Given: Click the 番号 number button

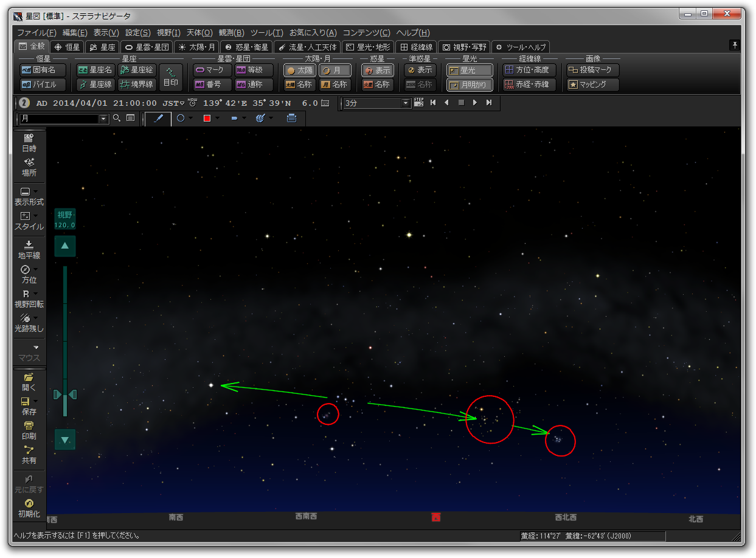Looking at the screenshot, I should 212,84.
